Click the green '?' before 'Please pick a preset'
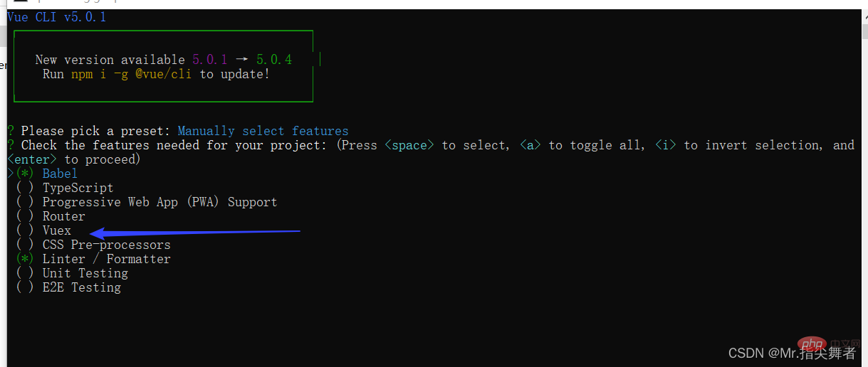868x367 pixels. click(11, 131)
